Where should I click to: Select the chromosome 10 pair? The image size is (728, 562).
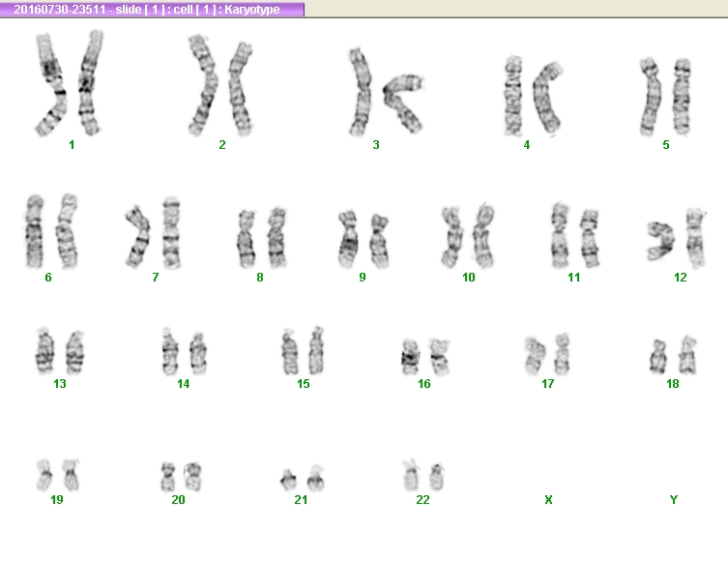click(x=468, y=236)
